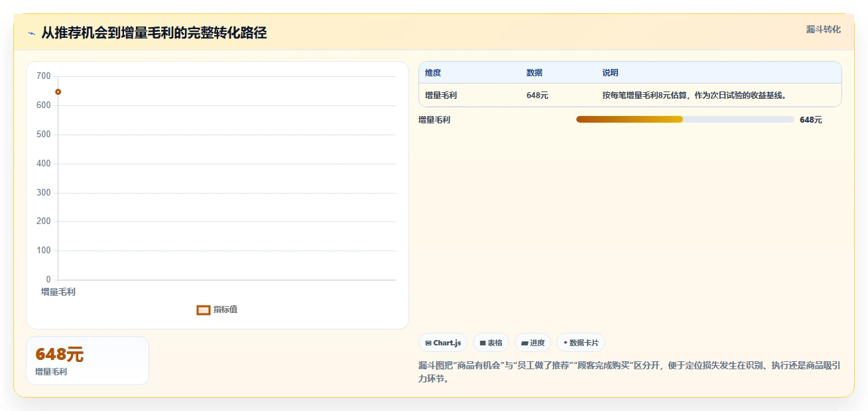
Task: Click the 648元 value beside progress bar
Action: [810, 120]
